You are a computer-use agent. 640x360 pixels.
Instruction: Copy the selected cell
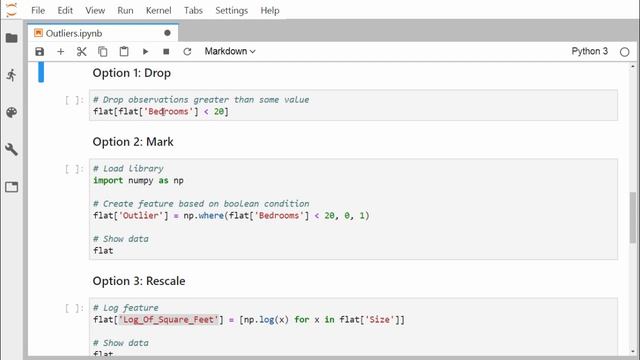103,51
